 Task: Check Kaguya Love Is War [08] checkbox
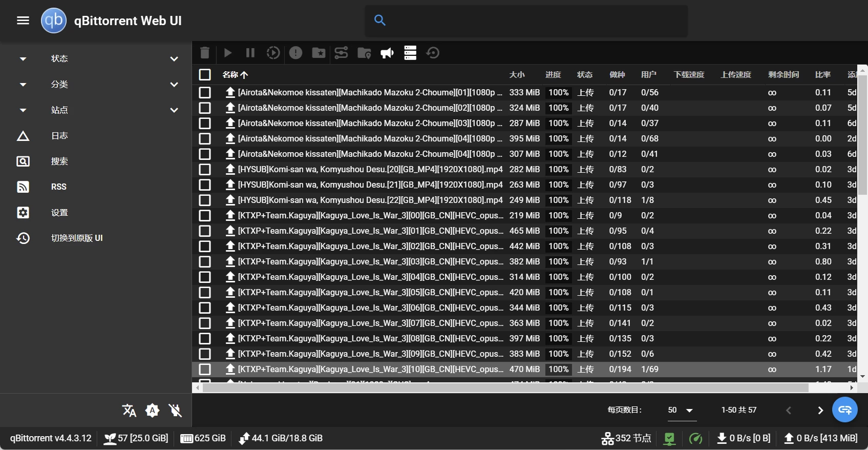[205, 339]
